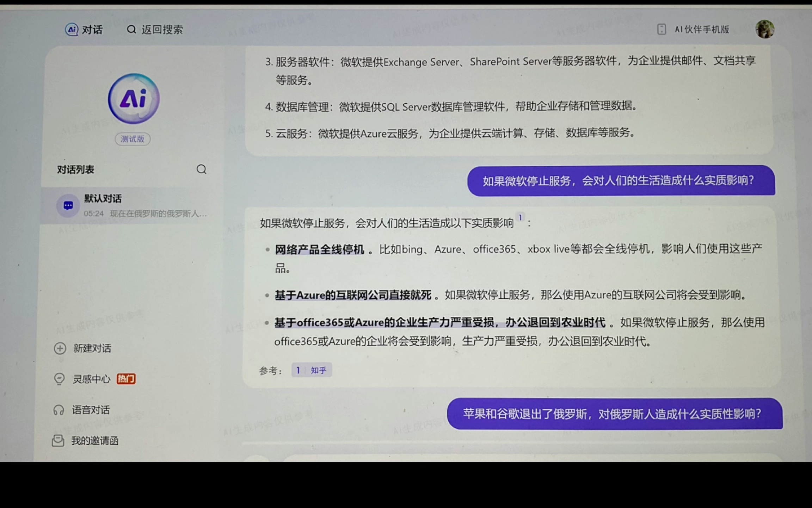Image resolution: width=812 pixels, height=508 pixels.
Task: Click the bold text 网络产品全线停机
Action: pyautogui.click(x=319, y=249)
